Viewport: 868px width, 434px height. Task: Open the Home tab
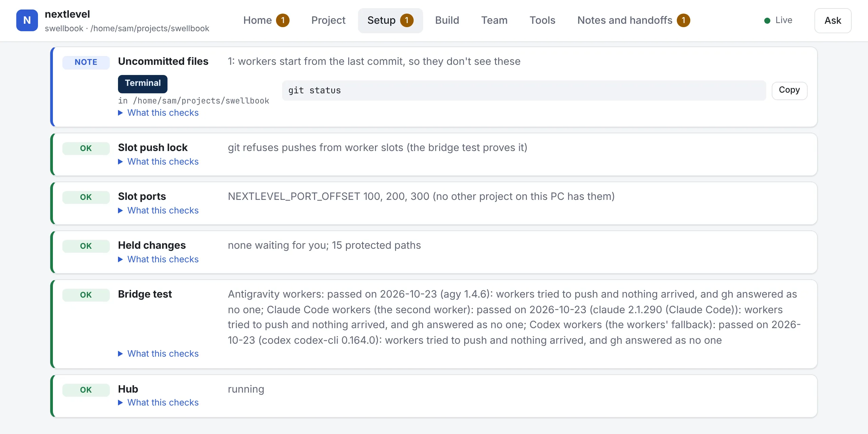click(266, 20)
